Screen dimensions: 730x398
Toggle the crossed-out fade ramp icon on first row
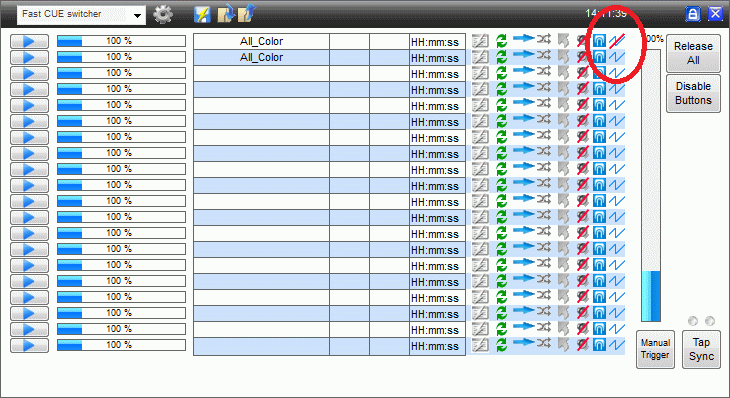click(x=617, y=41)
